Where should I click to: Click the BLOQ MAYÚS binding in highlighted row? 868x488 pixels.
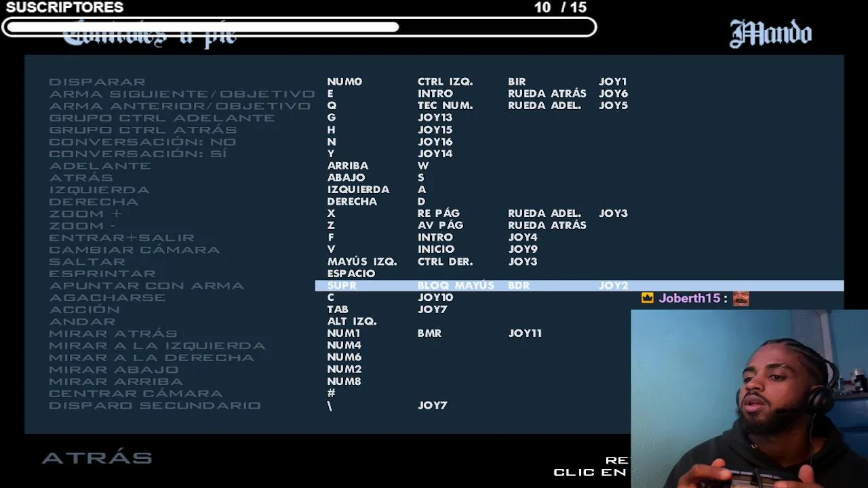[x=456, y=285]
